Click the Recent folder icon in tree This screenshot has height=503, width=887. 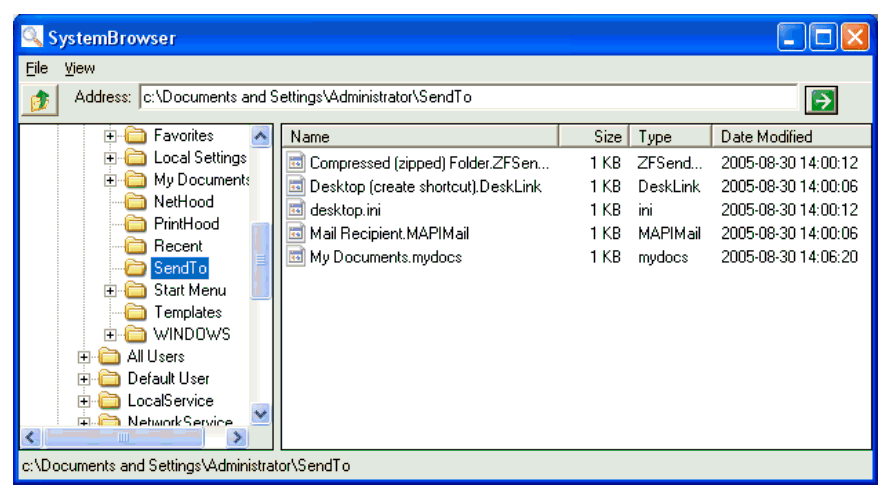(x=136, y=246)
